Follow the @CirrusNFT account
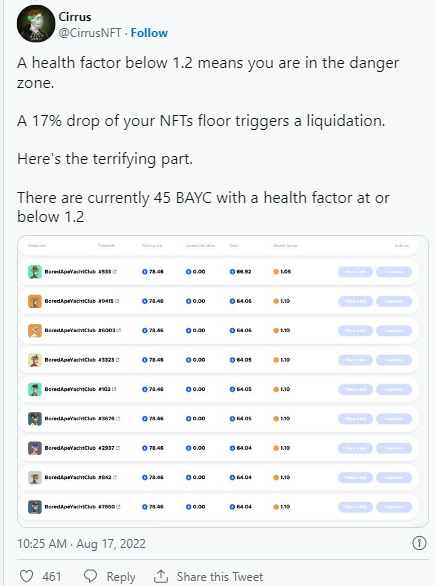 pos(149,33)
